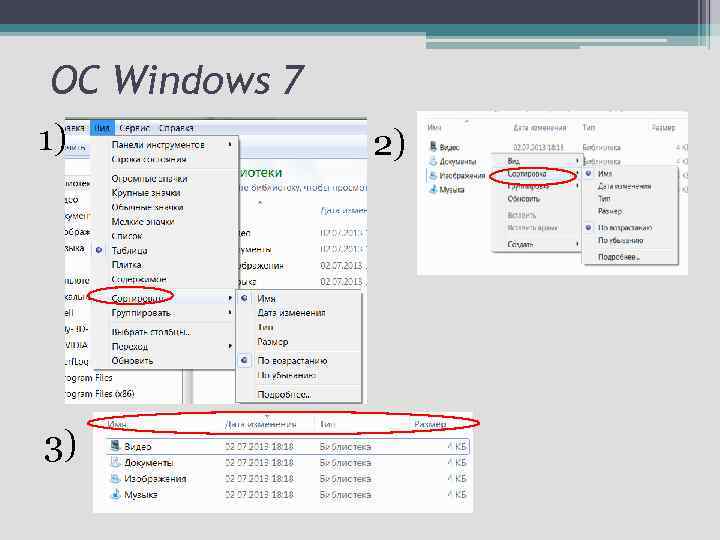Switch to Список view
This screenshot has height=540, width=720.
(x=127, y=236)
